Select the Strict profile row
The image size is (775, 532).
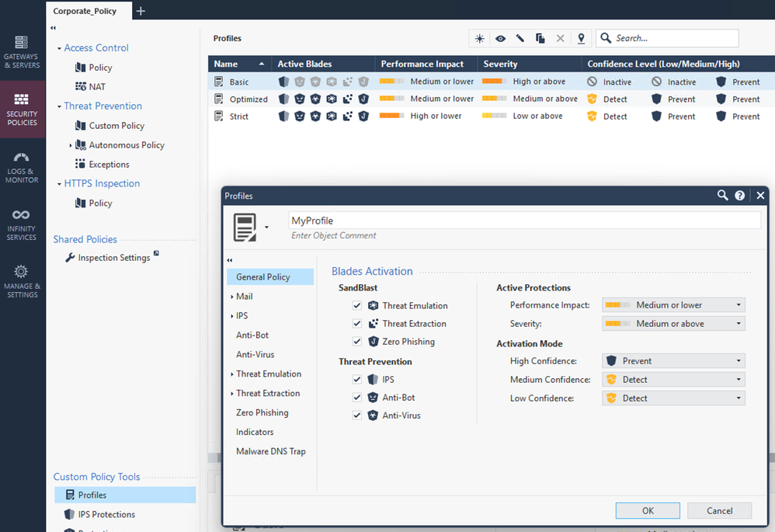coord(492,116)
